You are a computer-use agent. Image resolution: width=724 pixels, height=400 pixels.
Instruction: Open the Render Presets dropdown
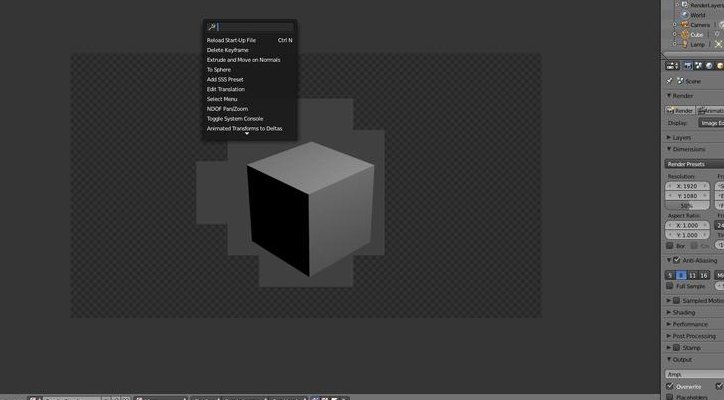(x=694, y=164)
